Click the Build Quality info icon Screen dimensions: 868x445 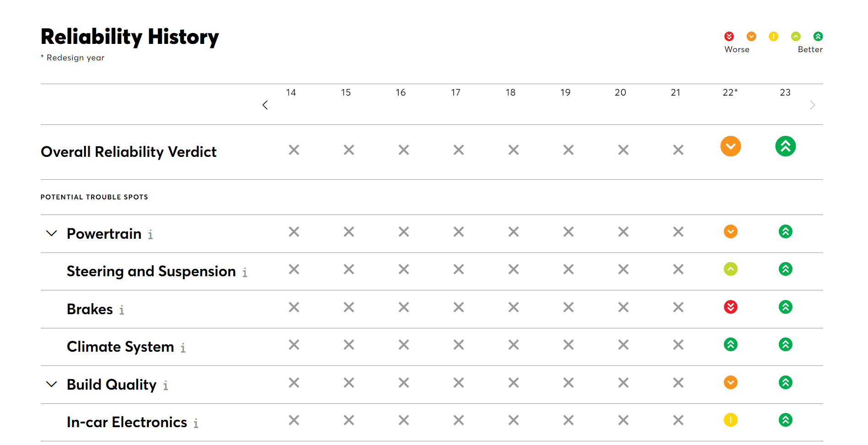(166, 386)
